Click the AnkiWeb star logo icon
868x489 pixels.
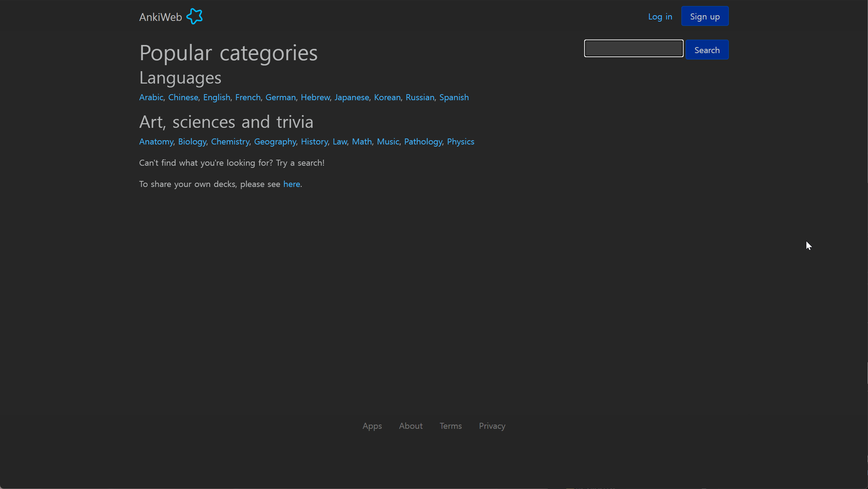[194, 16]
